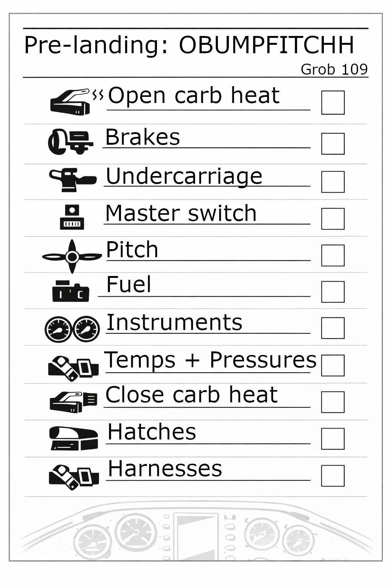The width and height of the screenshot is (392, 588).
Task: Click the Harnesses seatbelt icon
Action: (x=73, y=477)
